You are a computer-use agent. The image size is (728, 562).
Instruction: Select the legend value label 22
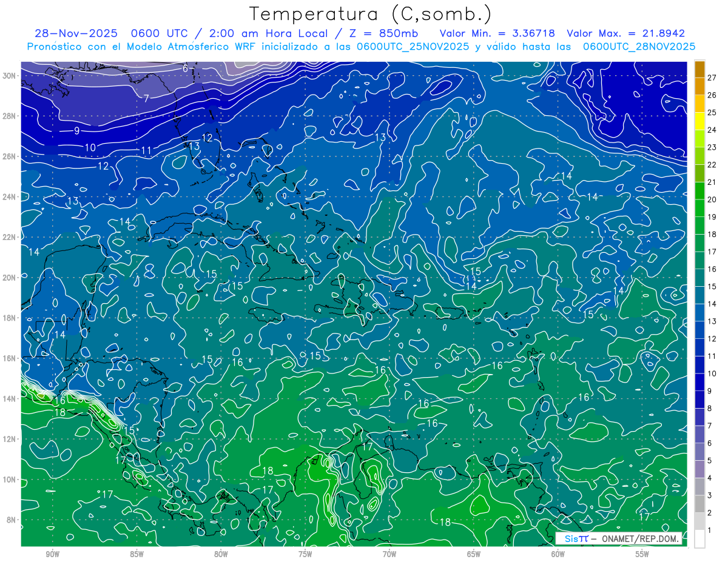pos(712,165)
